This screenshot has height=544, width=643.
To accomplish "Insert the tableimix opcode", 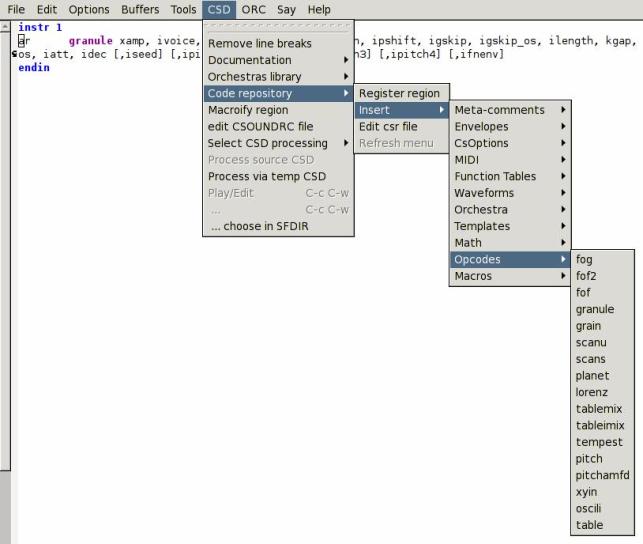I will pos(602,426).
